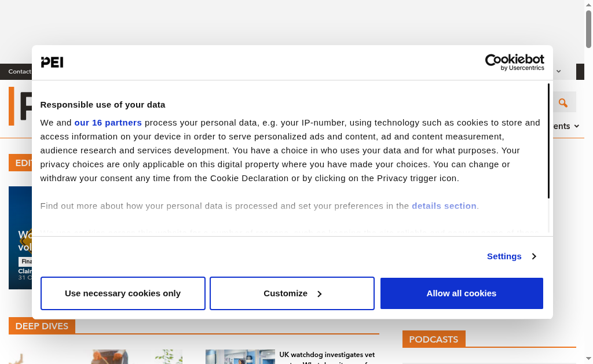This screenshot has width=593, height=364.
Task: Accept with 'Allow all cookies' button
Action: (x=462, y=293)
